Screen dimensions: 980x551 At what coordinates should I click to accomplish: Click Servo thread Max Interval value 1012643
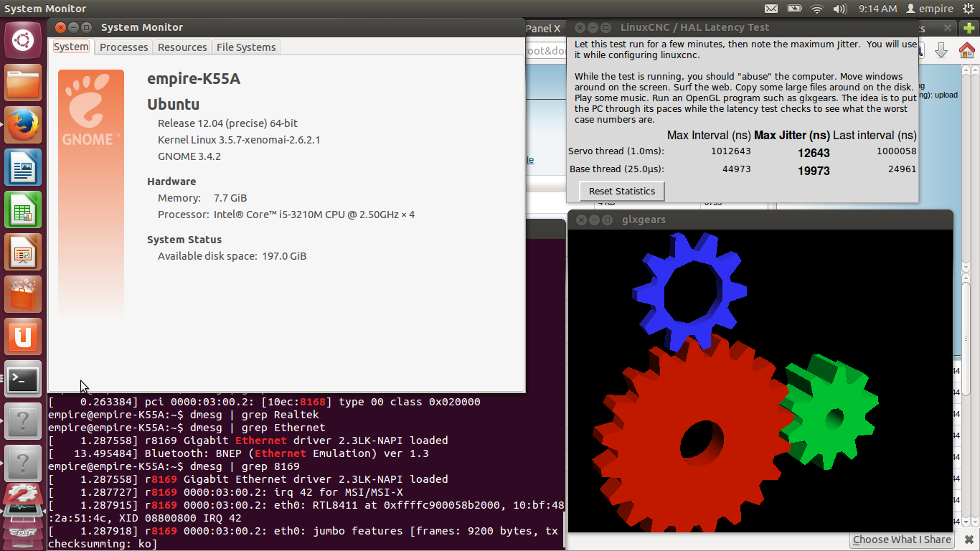click(x=730, y=151)
